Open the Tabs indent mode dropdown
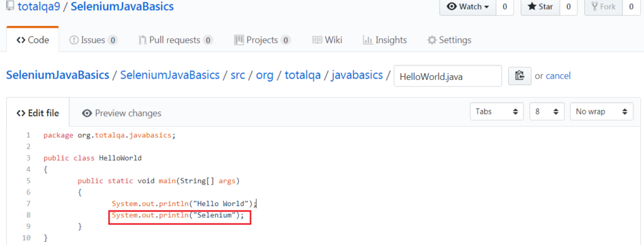The image size is (644, 245). point(497,111)
